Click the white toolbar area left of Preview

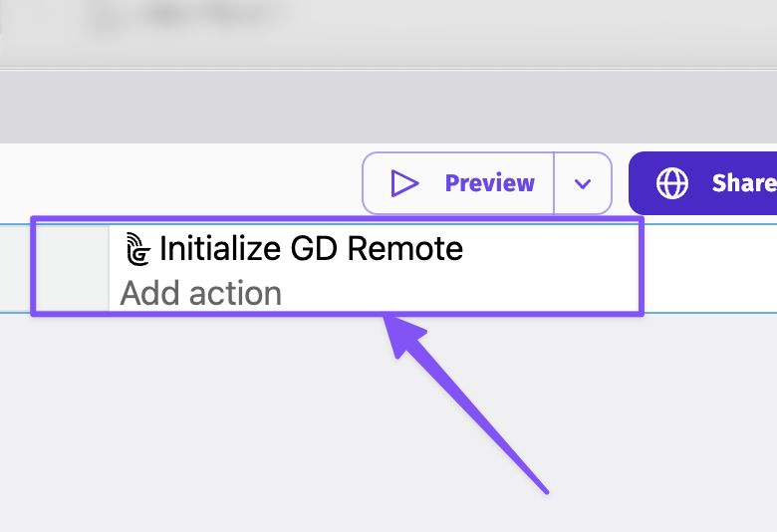pyautogui.click(x=179, y=183)
